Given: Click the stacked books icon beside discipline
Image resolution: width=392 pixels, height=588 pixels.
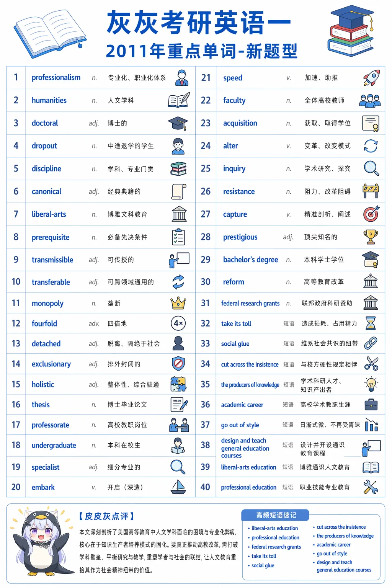Looking at the screenshot, I should (x=178, y=168).
